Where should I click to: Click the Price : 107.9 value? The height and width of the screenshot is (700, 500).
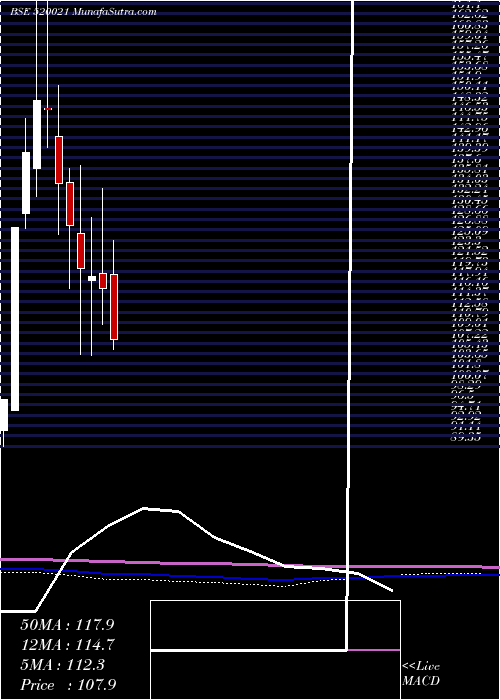pyautogui.click(x=69, y=685)
